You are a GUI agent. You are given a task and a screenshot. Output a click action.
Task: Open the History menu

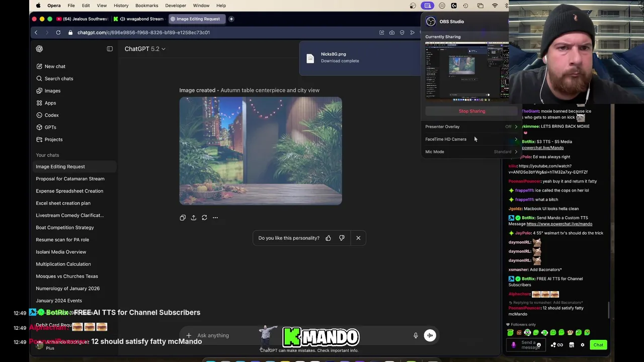click(x=121, y=6)
